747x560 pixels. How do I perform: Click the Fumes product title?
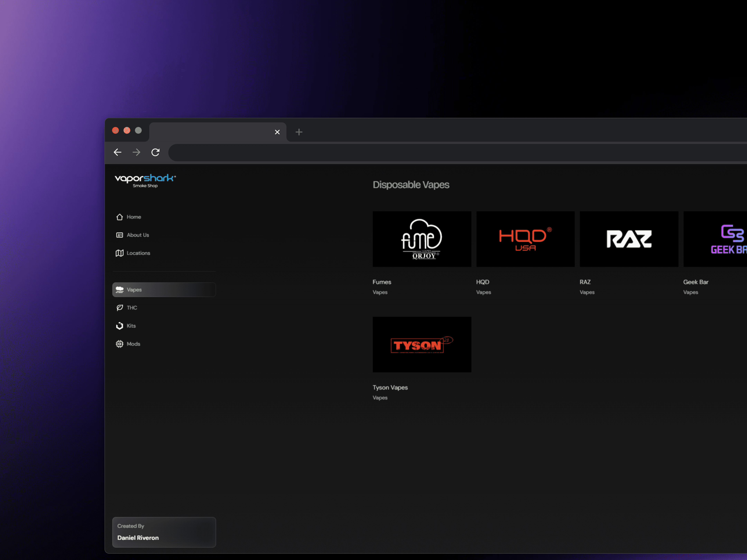click(382, 282)
